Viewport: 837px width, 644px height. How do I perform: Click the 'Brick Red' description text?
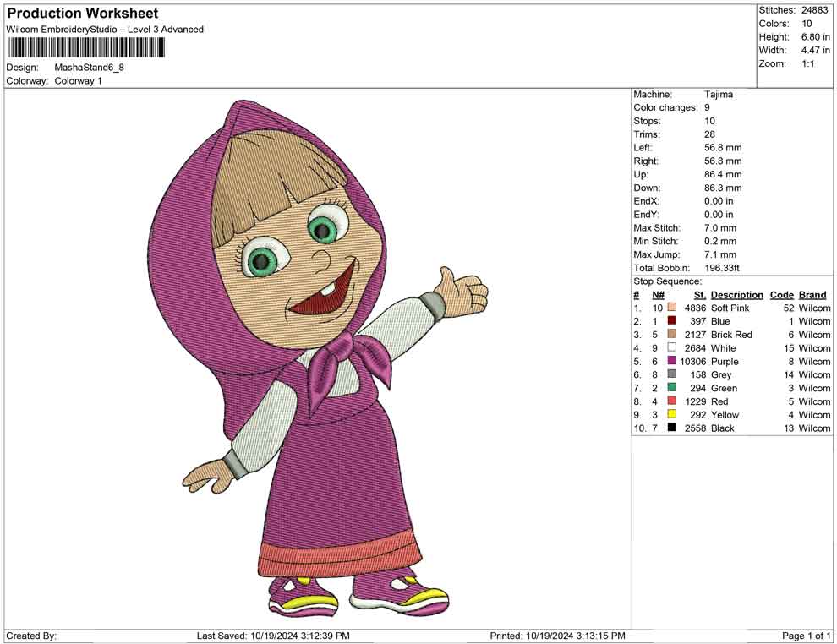coord(731,335)
